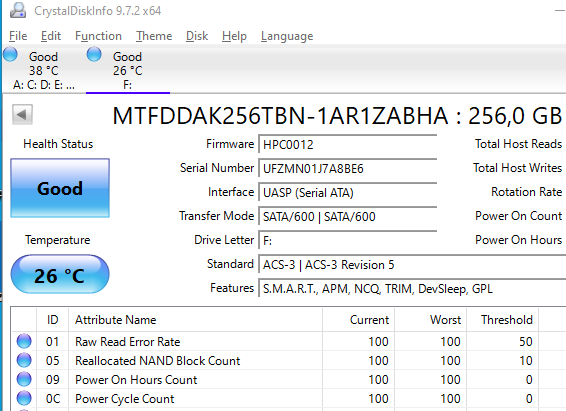Select the Reallocated NAND Block Count attribute
Image resolution: width=566 pixels, height=411 pixels.
(x=157, y=361)
